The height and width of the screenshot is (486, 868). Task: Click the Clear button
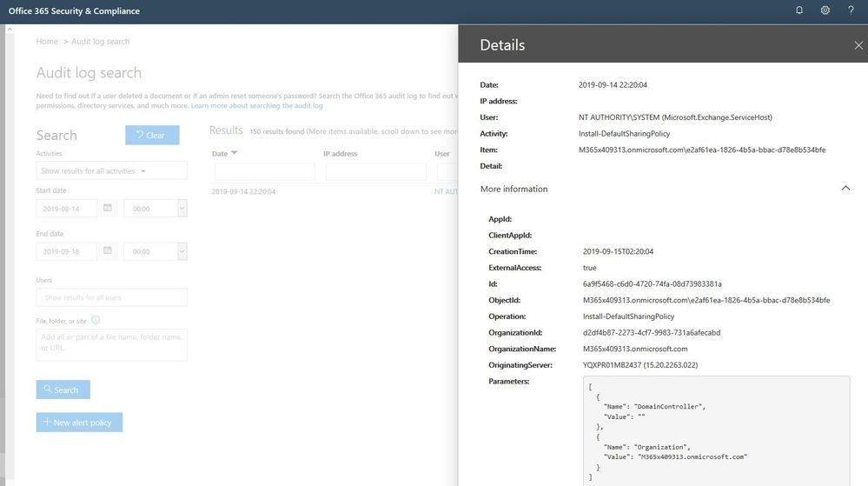tap(152, 135)
